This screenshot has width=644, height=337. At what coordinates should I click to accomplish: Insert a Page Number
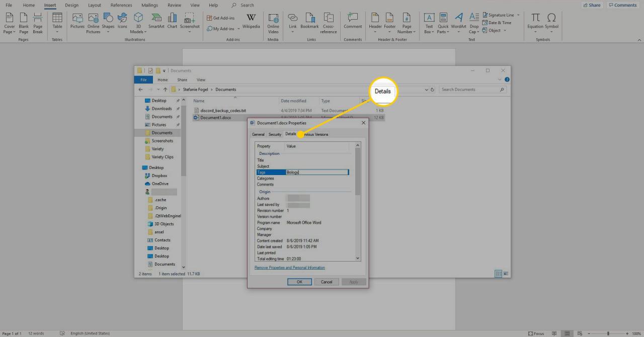[x=407, y=24]
